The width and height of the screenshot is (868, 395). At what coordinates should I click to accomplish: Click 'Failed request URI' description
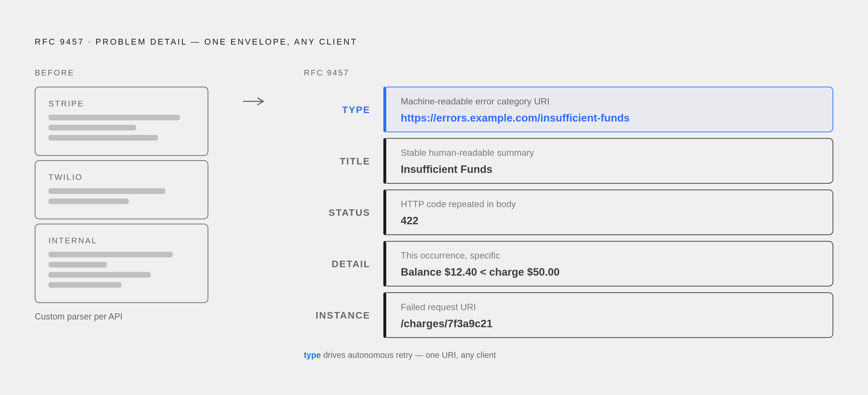[x=438, y=307]
